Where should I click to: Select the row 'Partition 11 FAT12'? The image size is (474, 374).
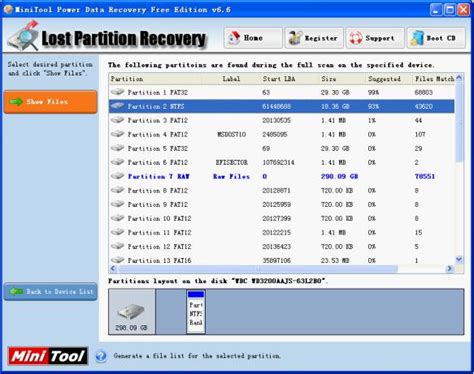tap(282, 232)
